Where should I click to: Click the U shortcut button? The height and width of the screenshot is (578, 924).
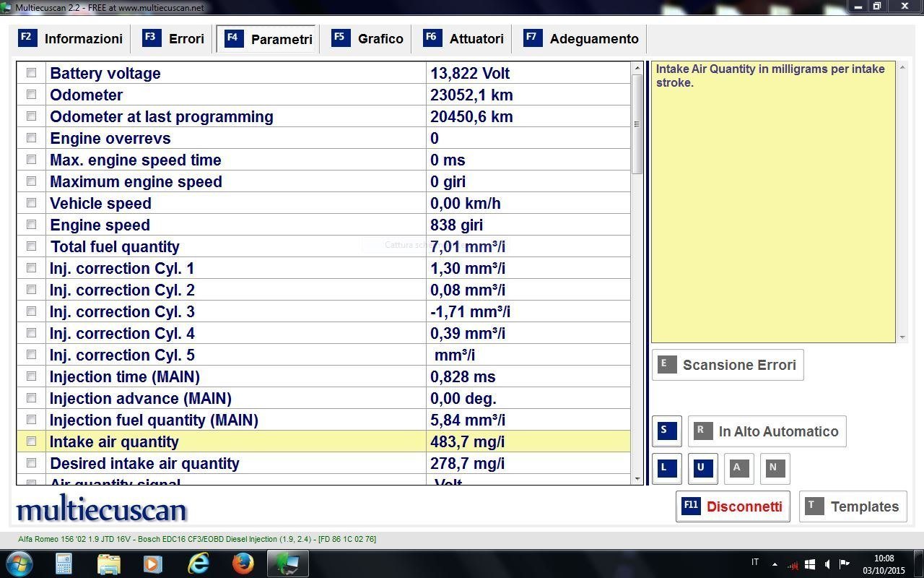pyautogui.click(x=702, y=468)
